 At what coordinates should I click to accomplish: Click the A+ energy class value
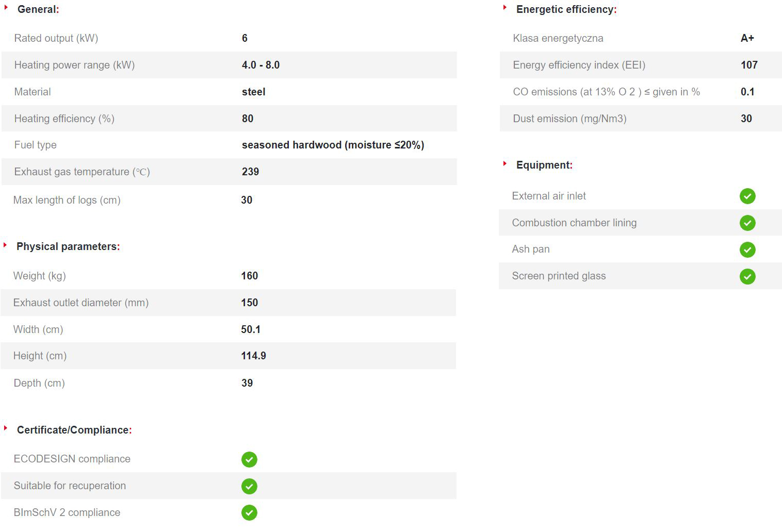click(747, 38)
